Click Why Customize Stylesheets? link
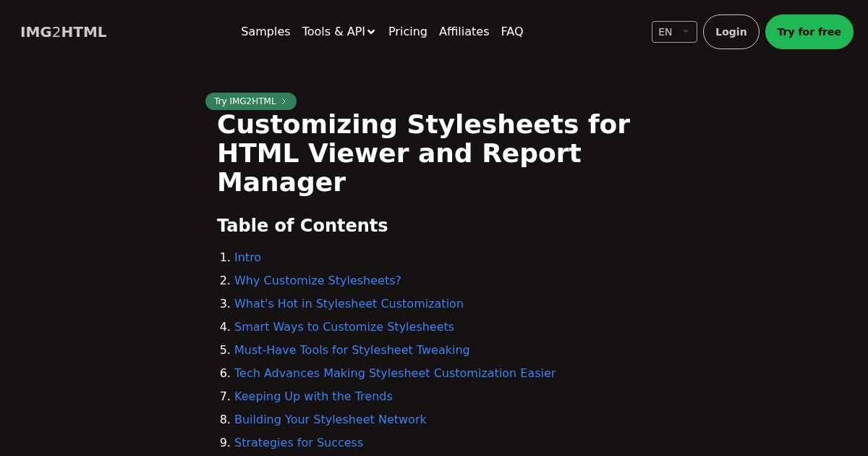Screen dimensions: 868x456 tap(318, 280)
